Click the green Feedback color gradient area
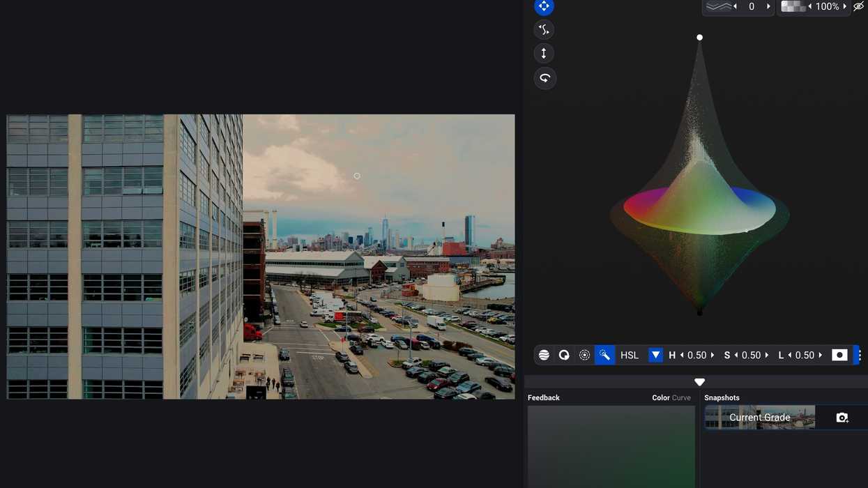868x488 pixels. click(x=611, y=447)
